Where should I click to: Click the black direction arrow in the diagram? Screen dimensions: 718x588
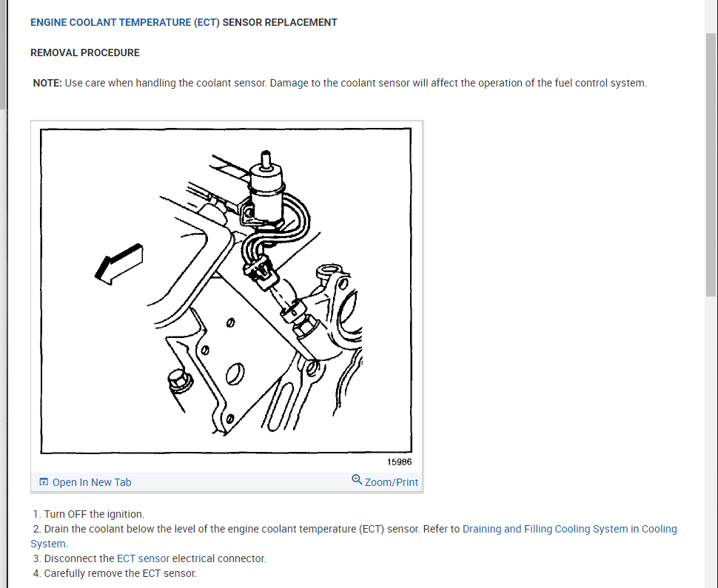coord(118,264)
